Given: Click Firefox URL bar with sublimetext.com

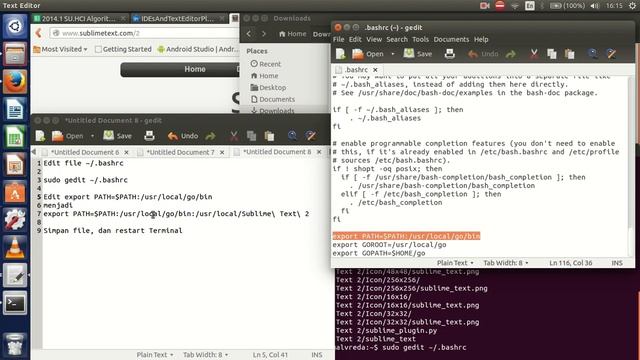Looking at the screenshot, I should [x=143, y=33].
